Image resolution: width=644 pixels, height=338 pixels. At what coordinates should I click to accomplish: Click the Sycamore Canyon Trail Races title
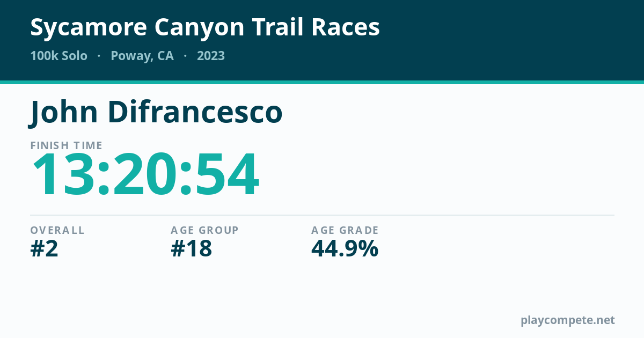205,28
